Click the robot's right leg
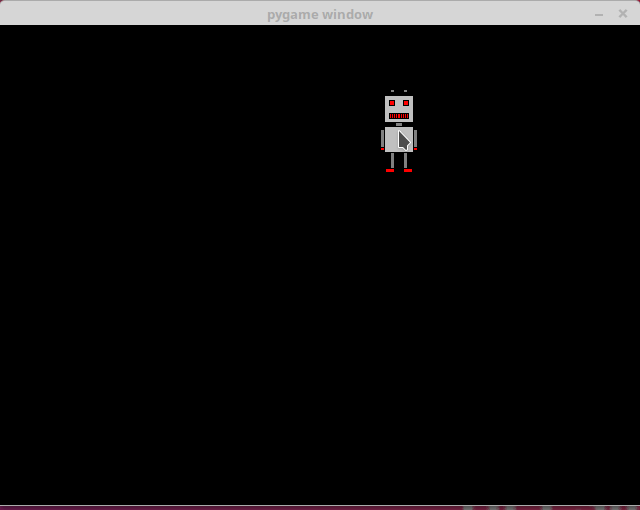The height and width of the screenshot is (510, 640). 406,160
